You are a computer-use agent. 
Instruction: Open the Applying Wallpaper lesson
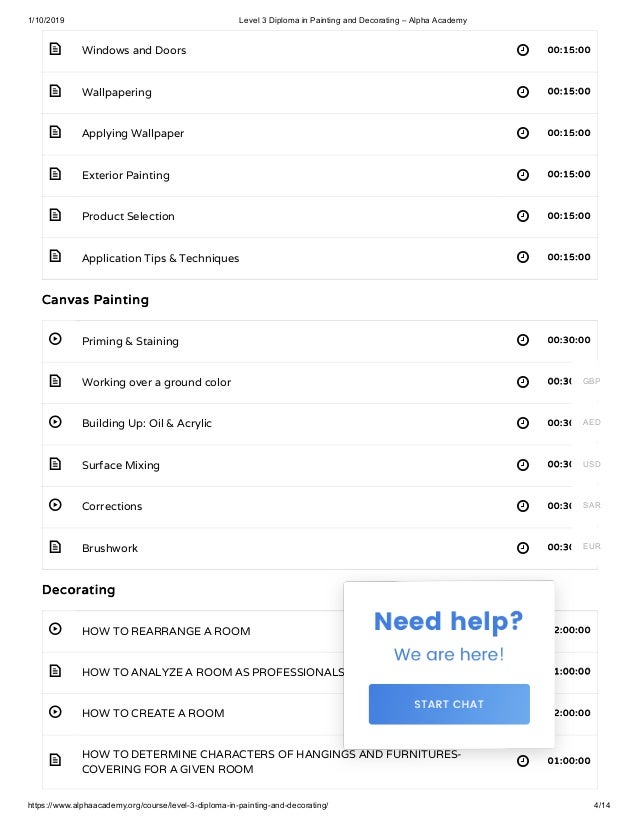point(133,133)
